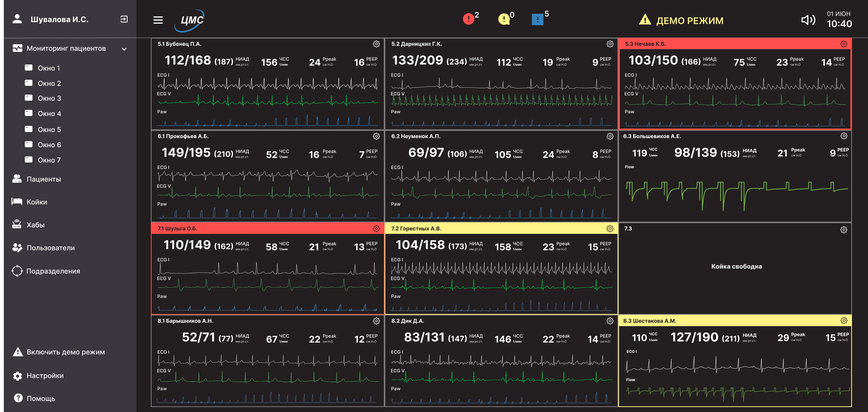The width and height of the screenshot is (868, 412).
Task: Open the Помощь page
Action: tap(40, 398)
